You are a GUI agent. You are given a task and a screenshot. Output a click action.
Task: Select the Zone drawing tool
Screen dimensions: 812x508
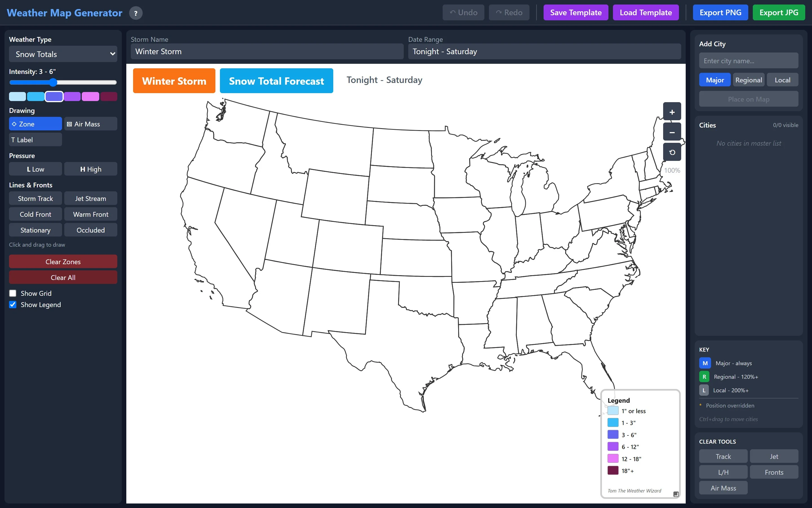[35, 124]
